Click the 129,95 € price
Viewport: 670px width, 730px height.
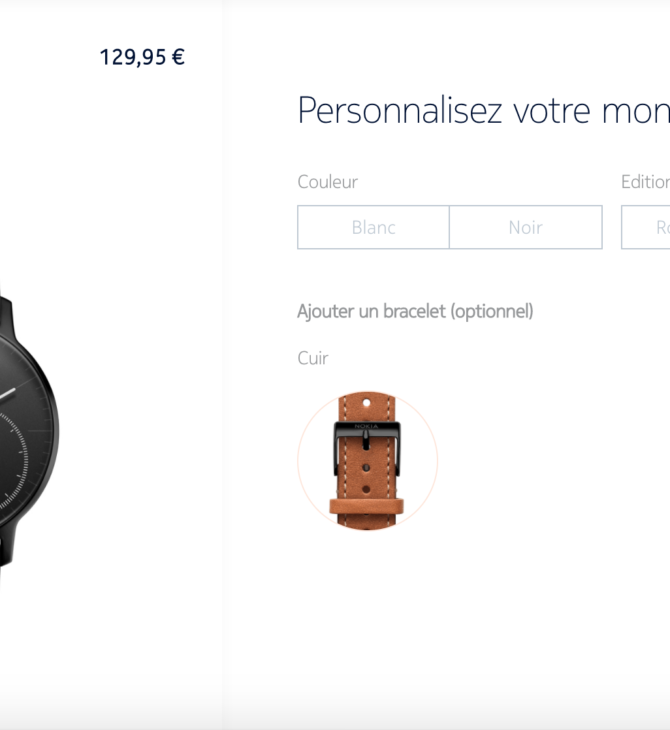142,57
